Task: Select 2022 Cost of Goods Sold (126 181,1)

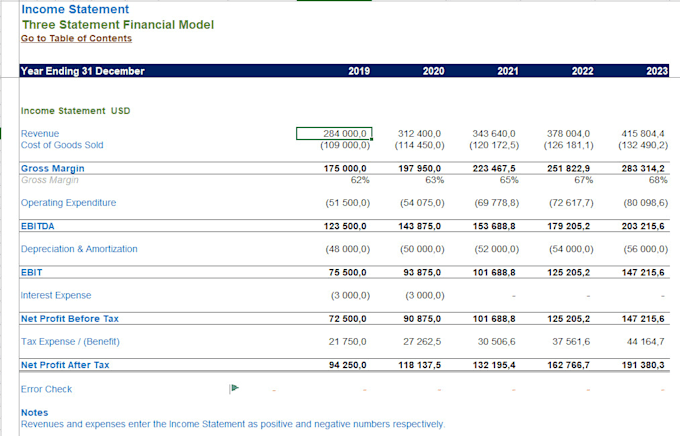Action: [569, 145]
